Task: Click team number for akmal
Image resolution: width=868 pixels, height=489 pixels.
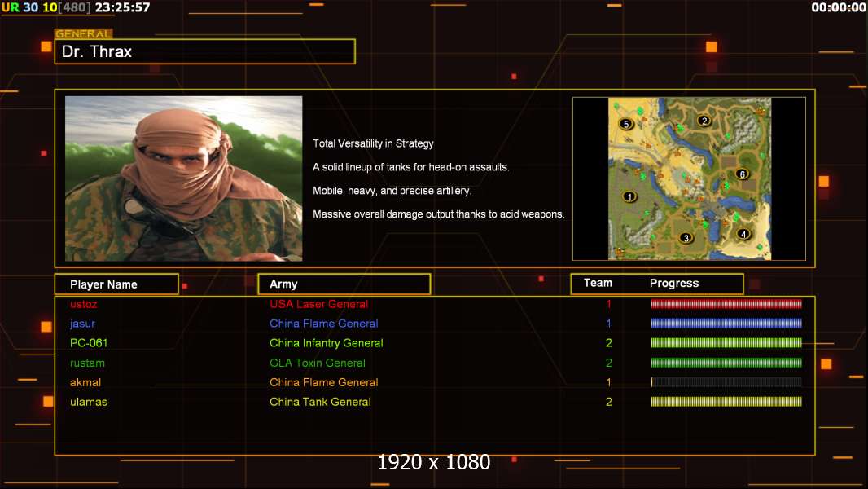Action: point(608,382)
